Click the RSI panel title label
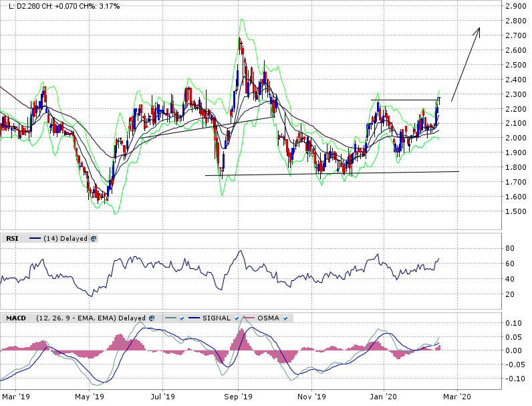 point(12,238)
